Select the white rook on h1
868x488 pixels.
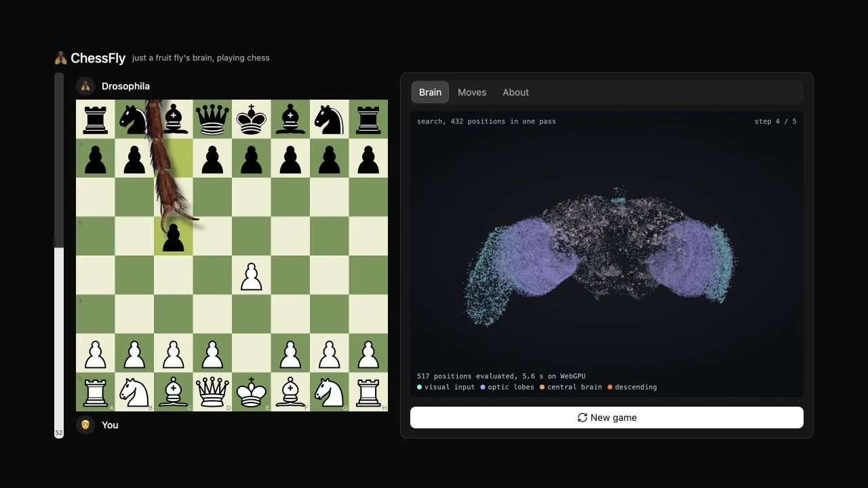click(368, 392)
